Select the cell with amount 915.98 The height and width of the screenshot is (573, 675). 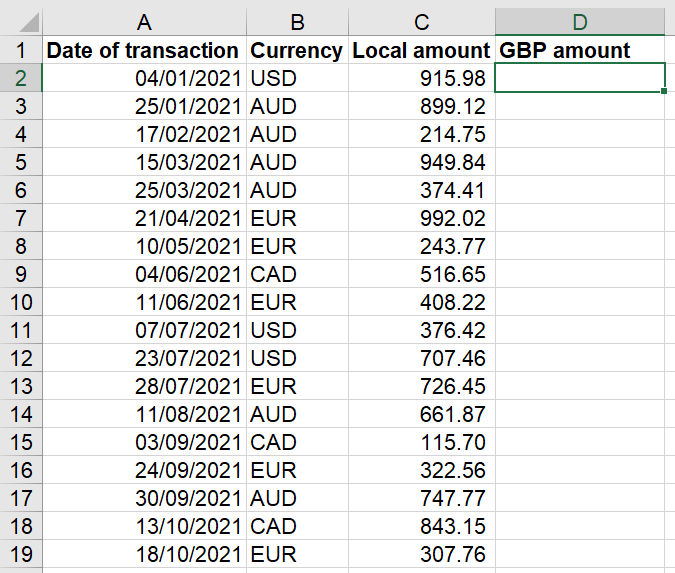click(421, 78)
